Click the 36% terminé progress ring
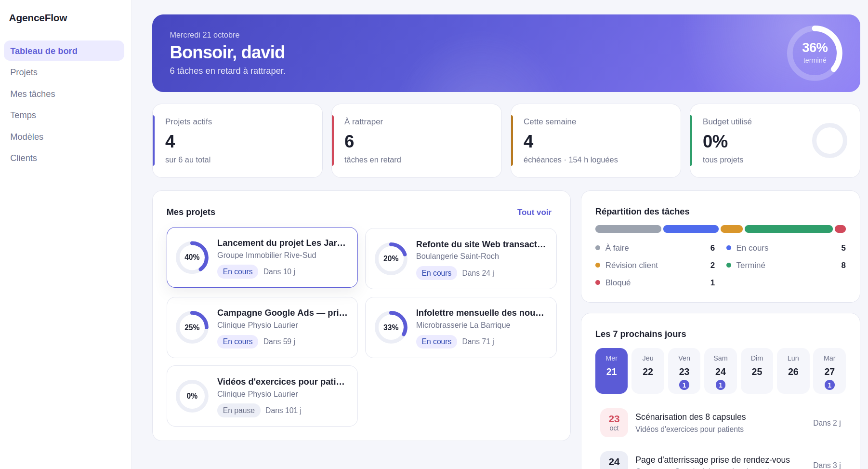 (815, 53)
